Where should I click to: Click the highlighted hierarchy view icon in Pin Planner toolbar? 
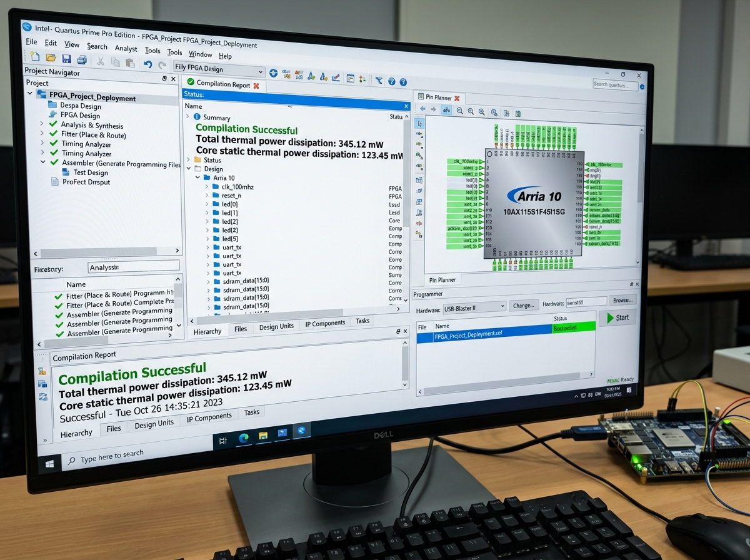pyautogui.click(x=446, y=110)
